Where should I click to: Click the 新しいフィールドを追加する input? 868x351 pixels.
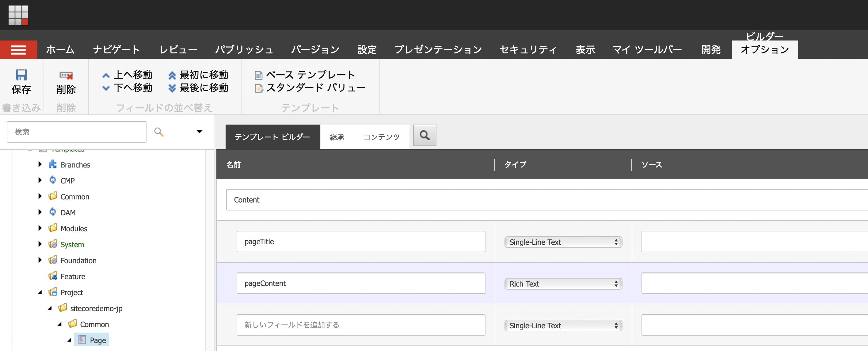pyautogui.click(x=361, y=325)
